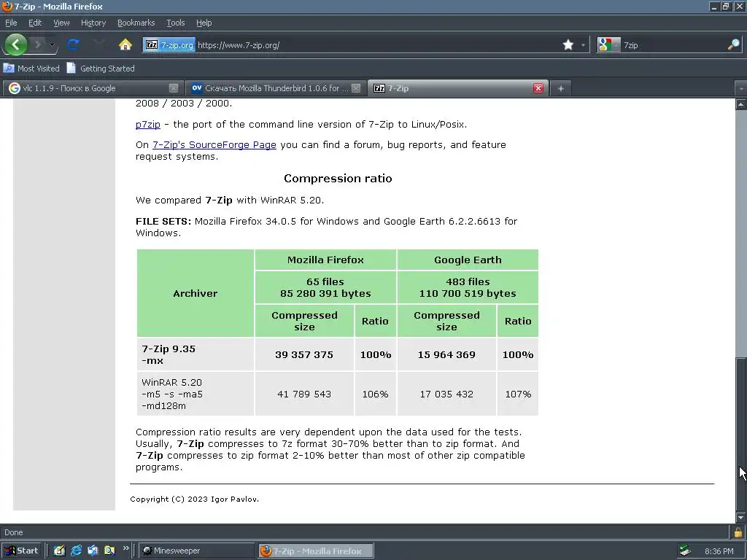
Task: Close the active 7-Zip tab
Action: tap(538, 88)
